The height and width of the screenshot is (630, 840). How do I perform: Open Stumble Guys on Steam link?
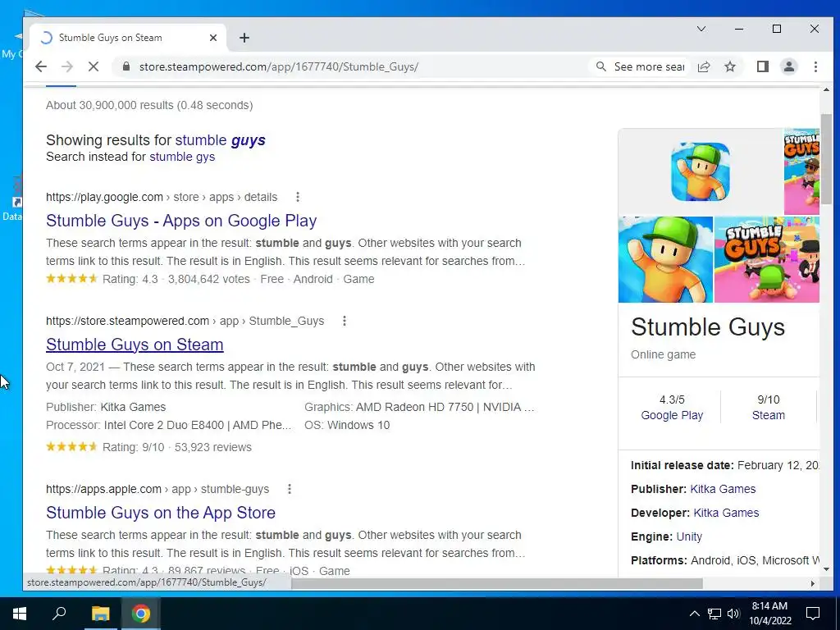point(135,345)
